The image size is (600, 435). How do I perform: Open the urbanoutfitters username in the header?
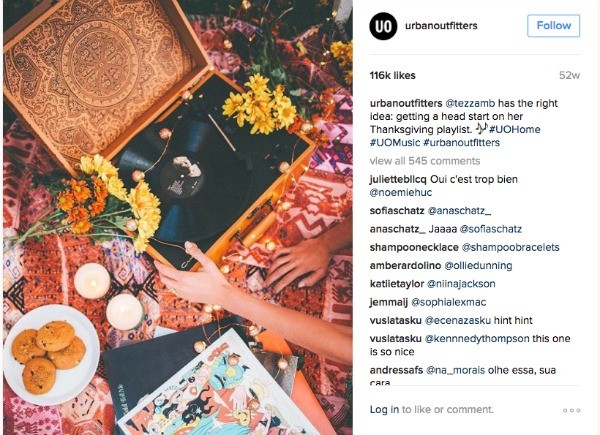click(441, 26)
